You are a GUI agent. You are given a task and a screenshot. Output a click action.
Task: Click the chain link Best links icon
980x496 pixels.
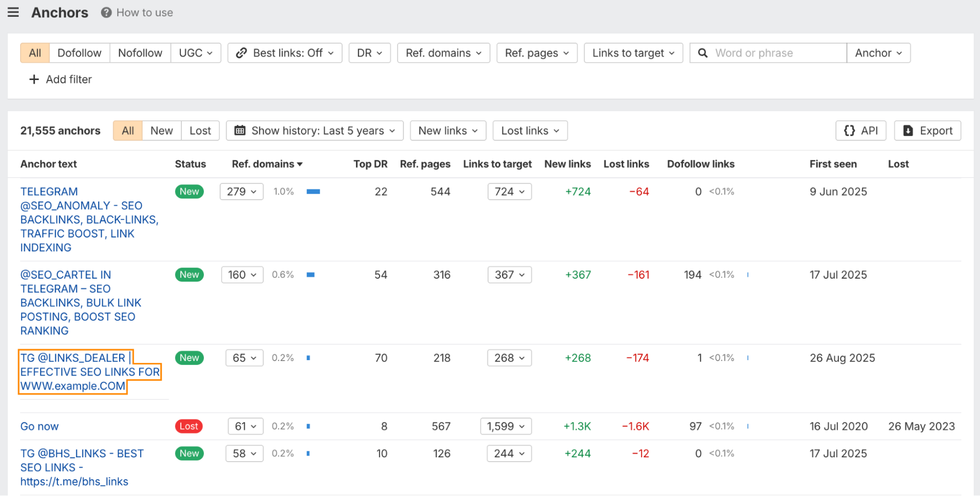point(241,53)
